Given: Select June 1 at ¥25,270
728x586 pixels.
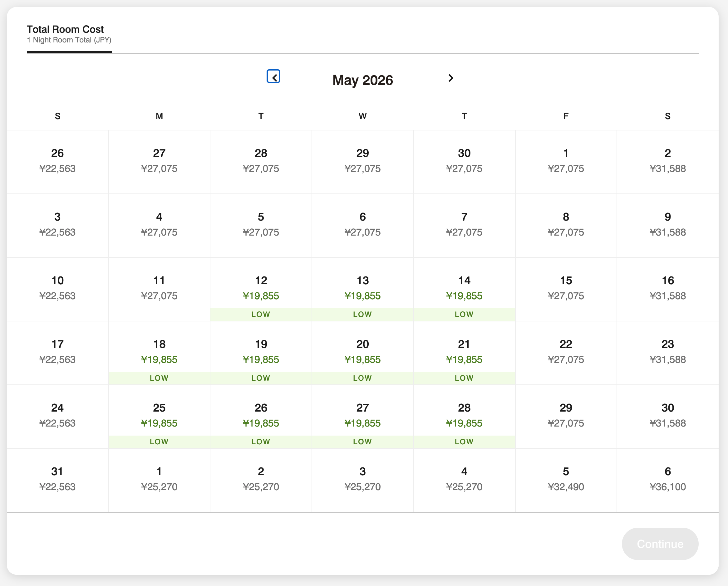Looking at the screenshot, I should click(x=159, y=479).
